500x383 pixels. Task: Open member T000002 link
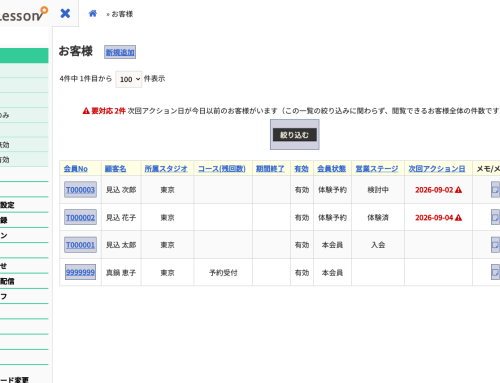pos(80,217)
